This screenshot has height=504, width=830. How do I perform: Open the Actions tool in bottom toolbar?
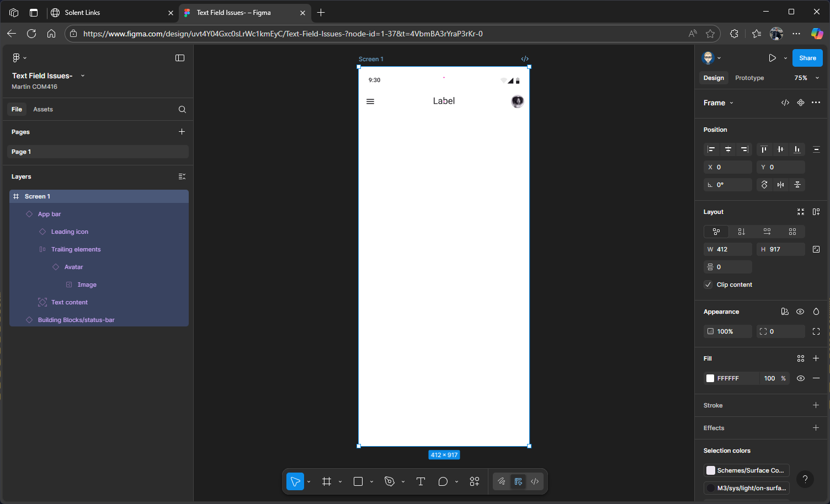click(x=475, y=481)
